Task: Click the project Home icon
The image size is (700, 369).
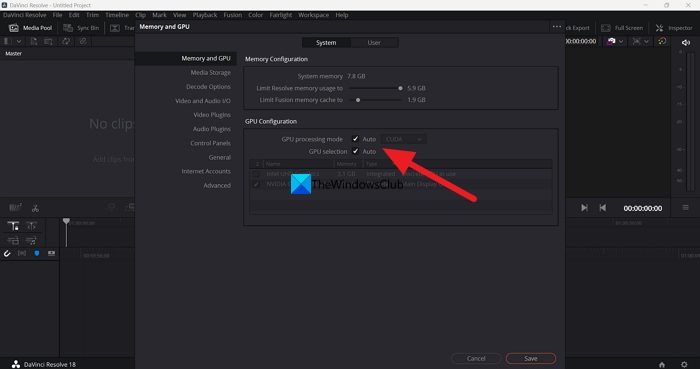Action: pyautogui.click(x=662, y=365)
